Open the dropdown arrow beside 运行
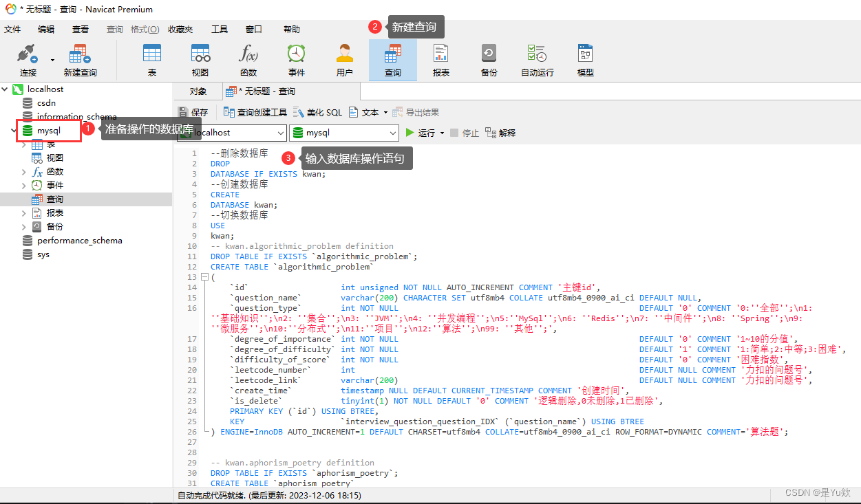 click(x=442, y=133)
